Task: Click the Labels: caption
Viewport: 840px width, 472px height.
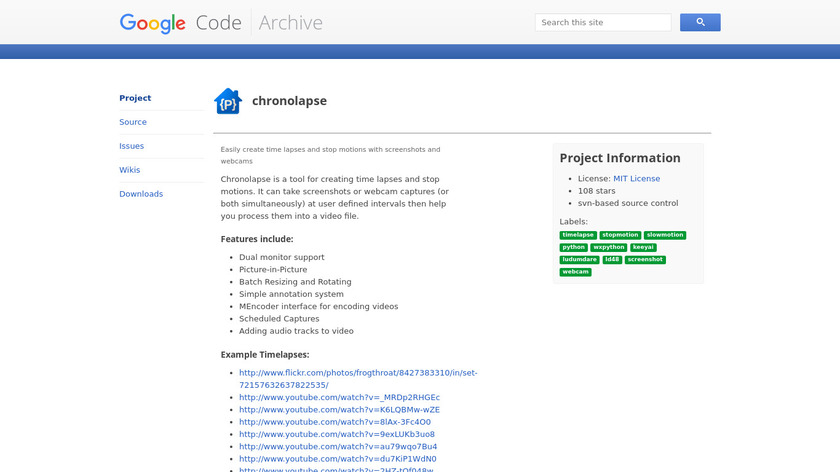Action: [x=573, y=222]
